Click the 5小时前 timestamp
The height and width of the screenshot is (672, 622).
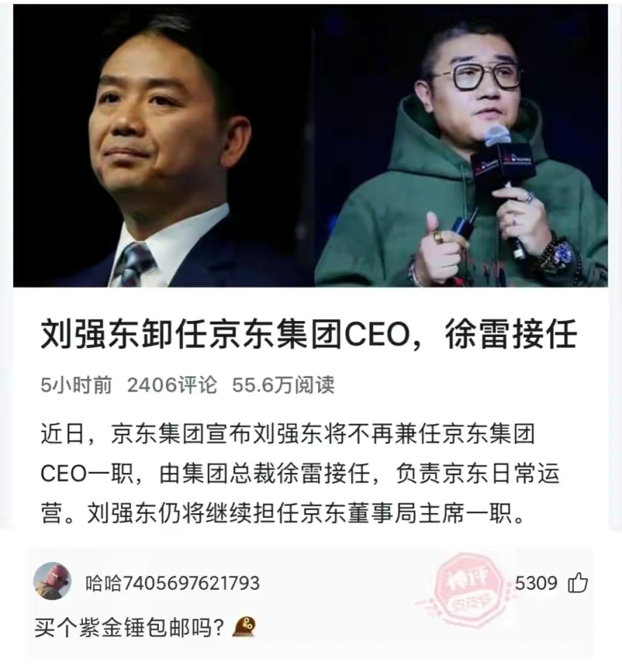click(x=76, y=385)
